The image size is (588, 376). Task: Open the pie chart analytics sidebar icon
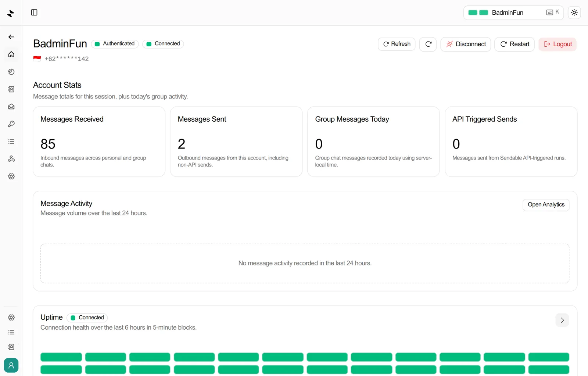point(11,72)
